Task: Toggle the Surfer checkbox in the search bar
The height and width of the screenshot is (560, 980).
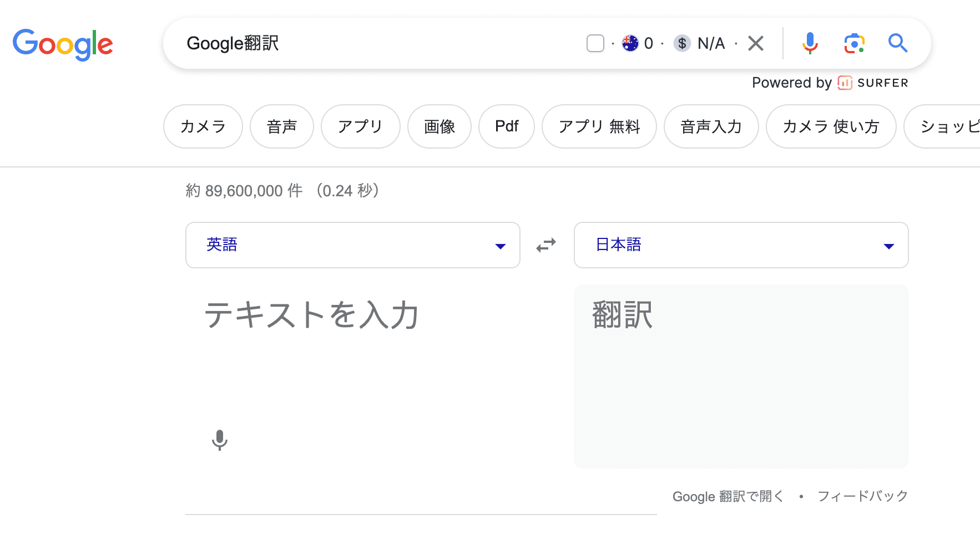Action: pos(595,43)
